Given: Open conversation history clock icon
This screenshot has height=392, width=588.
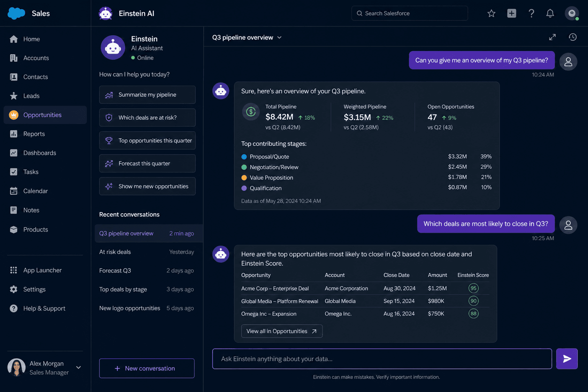Looking at the screenshot, I should pyautogui.click(x=573, y=37).
